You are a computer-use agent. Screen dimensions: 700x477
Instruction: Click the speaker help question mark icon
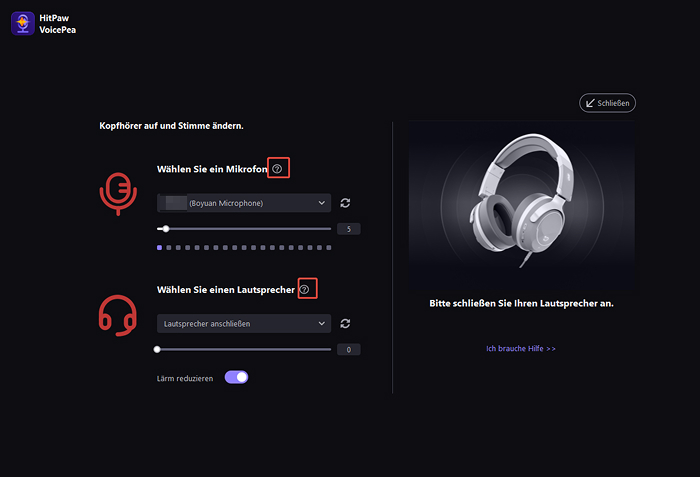tap(306, 289)
